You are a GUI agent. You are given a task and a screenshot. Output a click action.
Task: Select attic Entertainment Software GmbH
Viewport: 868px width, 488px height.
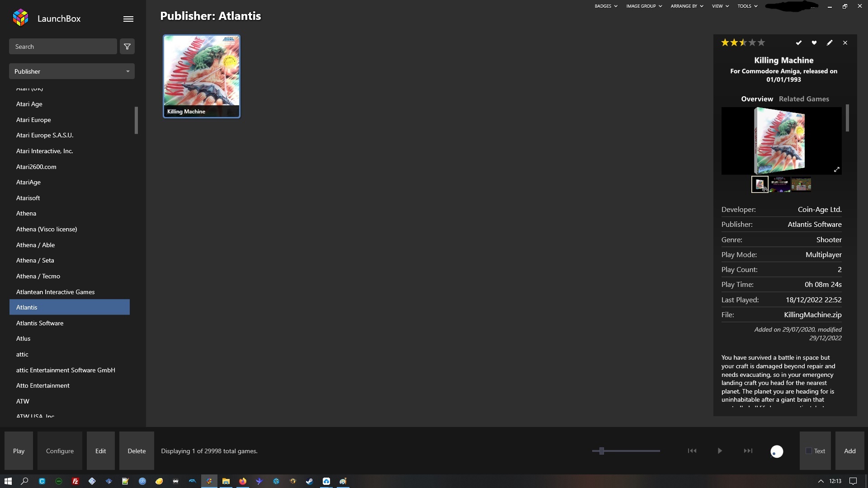[70, 370]
